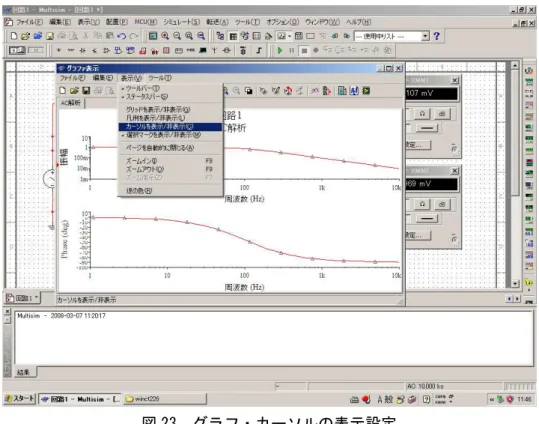Click the Undo arrow in the main toolbar
The width and height of the screenshot is (539, 424).
click(x=121, y=36)
